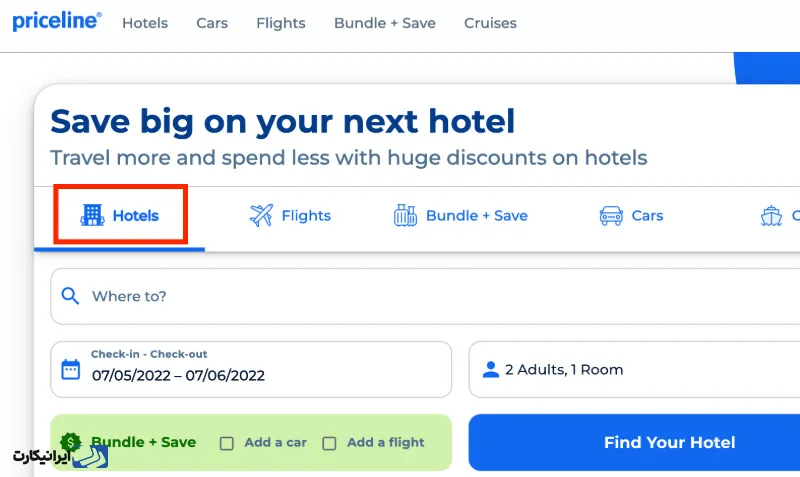
Task: Click the airplane Flights icon
Action: pos(261,215)
